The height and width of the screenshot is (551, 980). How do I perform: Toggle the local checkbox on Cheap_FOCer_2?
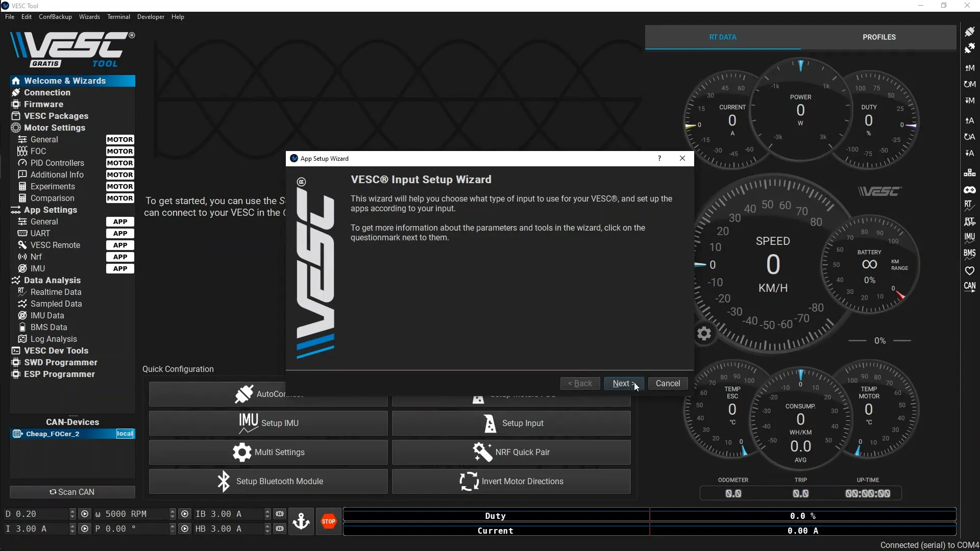(125, 434)
